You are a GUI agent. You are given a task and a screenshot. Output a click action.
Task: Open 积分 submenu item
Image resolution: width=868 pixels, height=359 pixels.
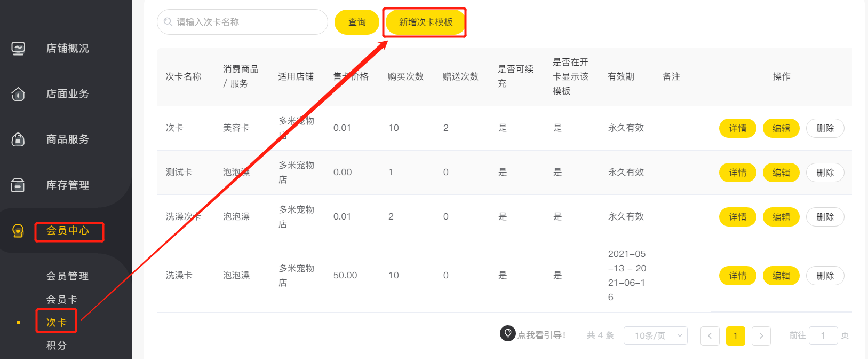57,346
